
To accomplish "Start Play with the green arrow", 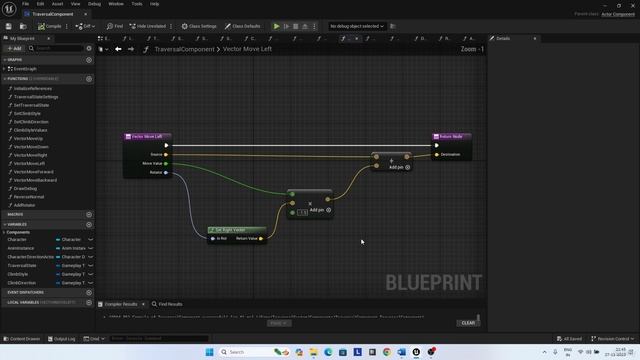I will pyautogui.click(x=276, y=26).
